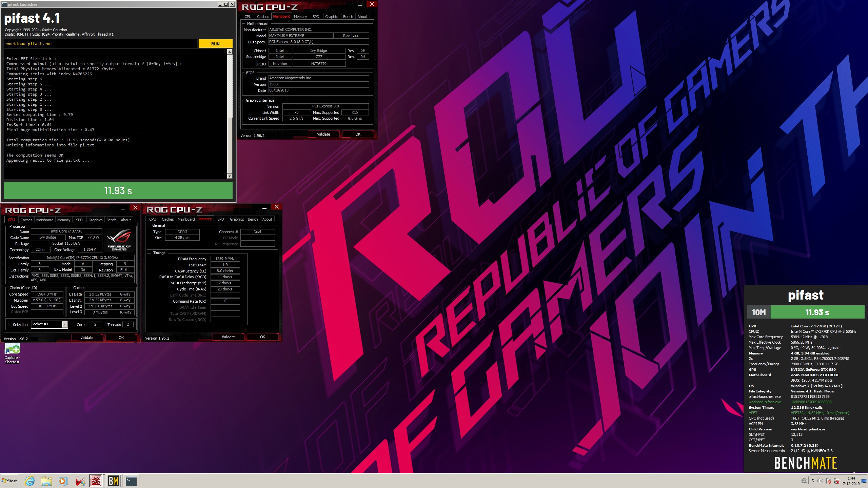This screenshot has width=868, height=488.
Task: Click OK in Memory CPU-Z window
Action: 262,337
